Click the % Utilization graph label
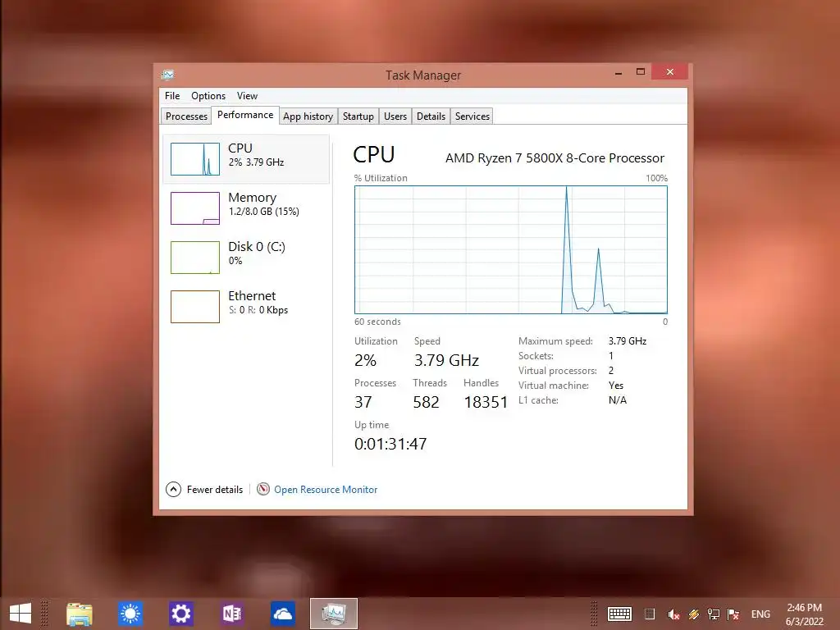 [x=381, y=178]
